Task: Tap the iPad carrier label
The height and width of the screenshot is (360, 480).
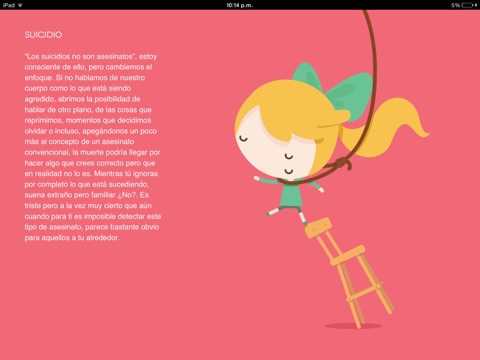Action: (8, 5)
